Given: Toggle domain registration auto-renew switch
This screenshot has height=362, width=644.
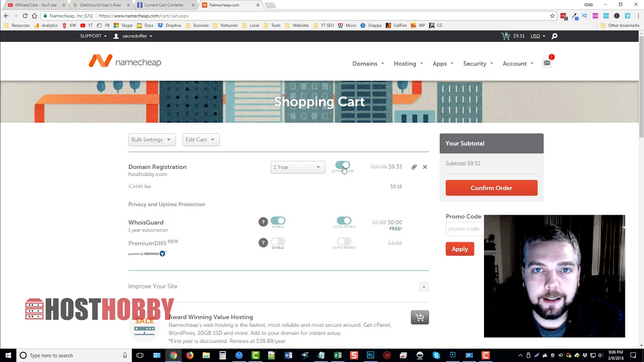Looking at the screenshot, I should tap(343, 165).
